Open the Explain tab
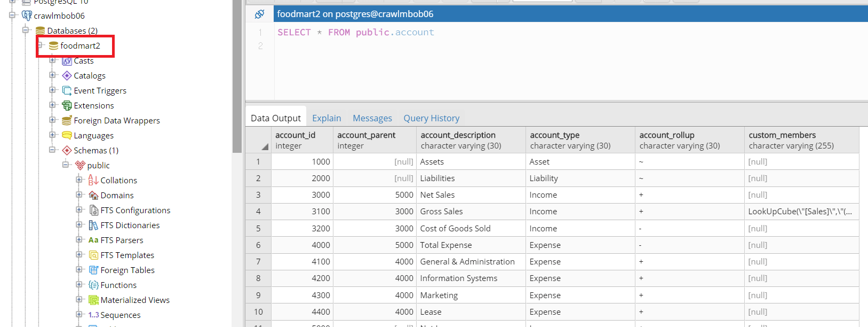Screen dimensions: 868x327 coord(327,118)
